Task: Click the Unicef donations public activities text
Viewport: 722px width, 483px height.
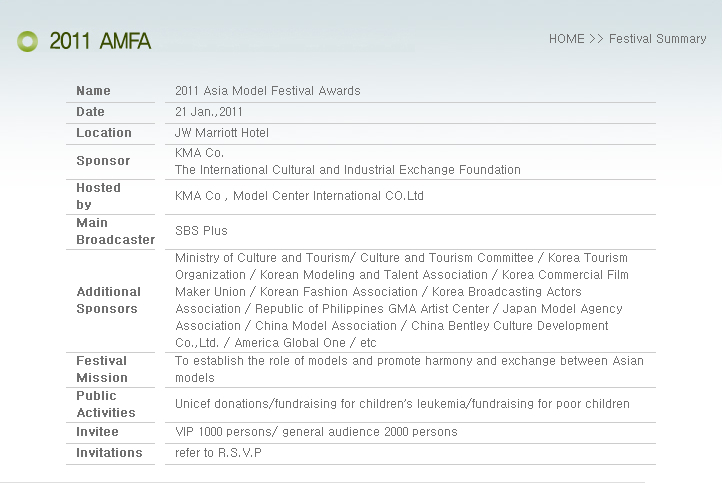Action: 402,404
